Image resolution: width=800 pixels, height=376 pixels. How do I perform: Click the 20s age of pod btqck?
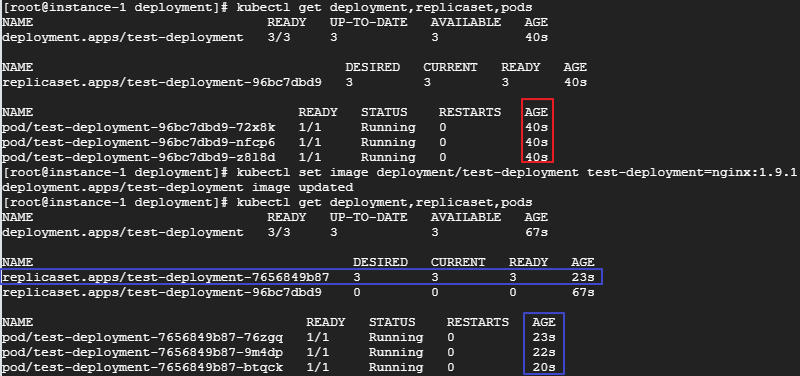coord(544,367)
